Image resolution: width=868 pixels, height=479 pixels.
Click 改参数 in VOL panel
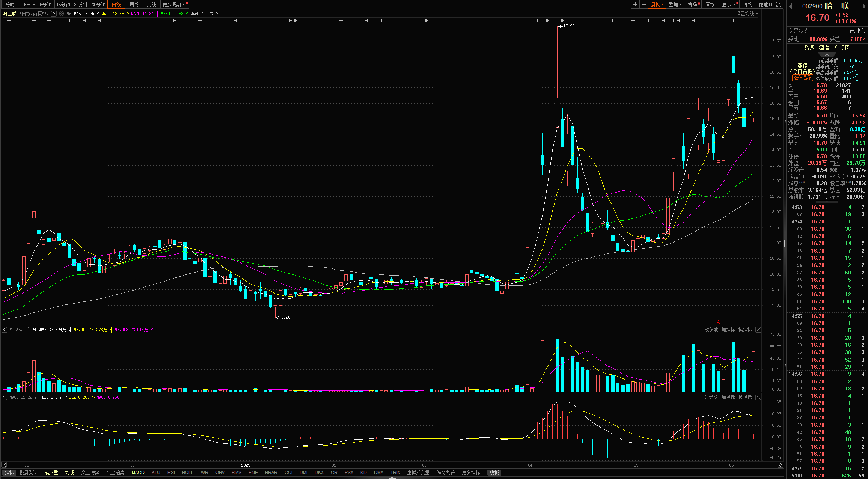pos(711,330)
